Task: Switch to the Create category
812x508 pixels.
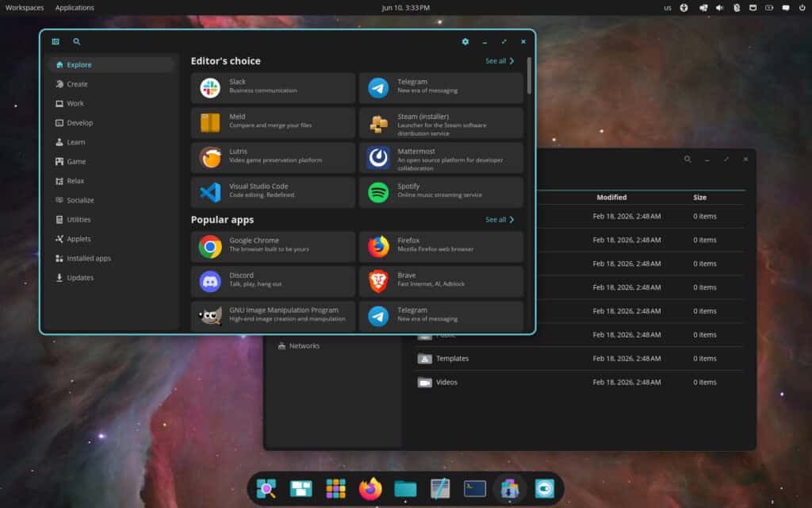Action: point(111,84)
